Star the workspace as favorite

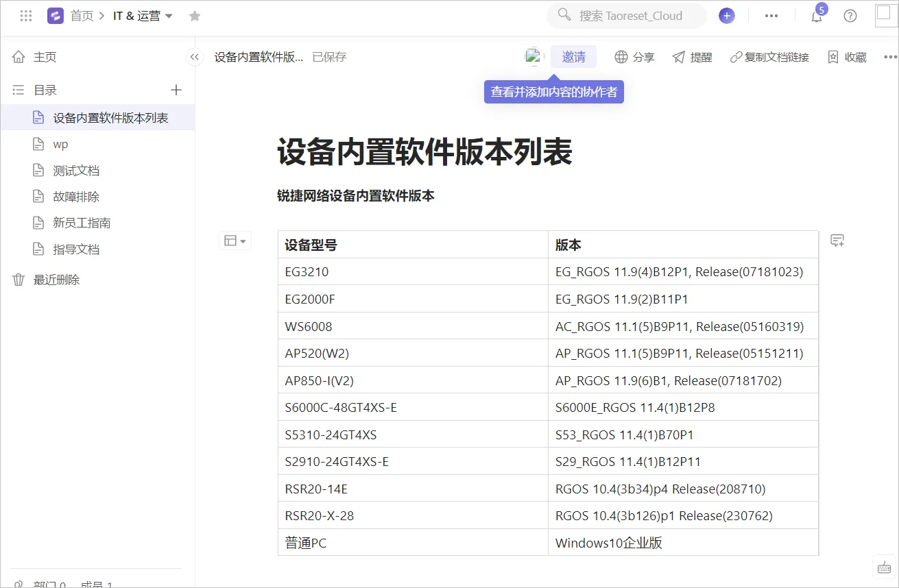195,16
